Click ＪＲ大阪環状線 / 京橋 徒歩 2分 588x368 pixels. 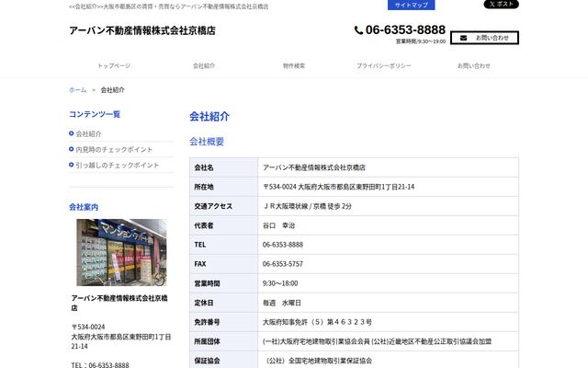(307, 206)
